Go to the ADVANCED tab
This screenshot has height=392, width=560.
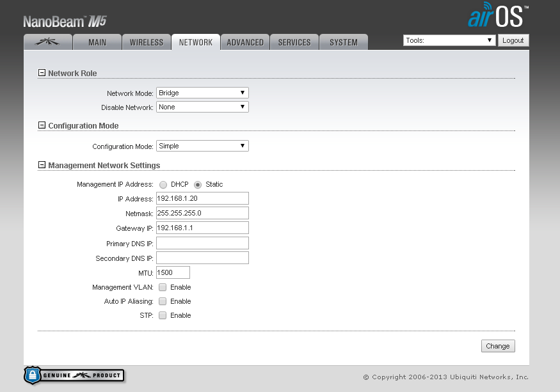coord(245,42)
